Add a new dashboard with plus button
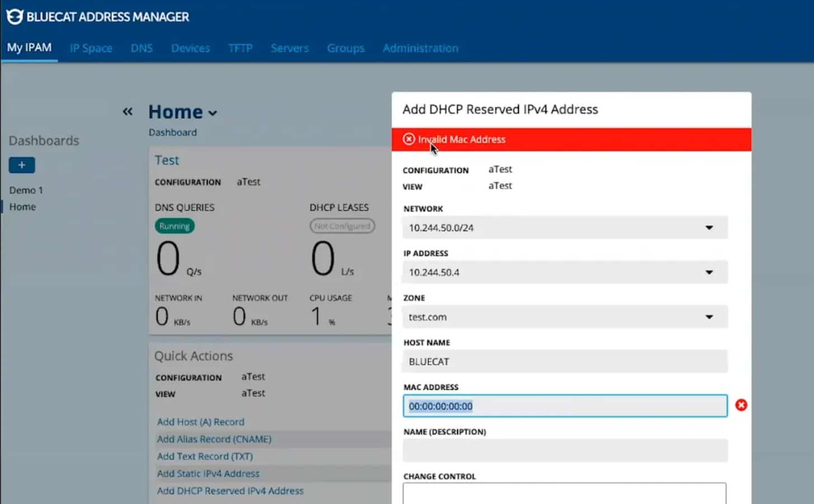 (22, 165)
